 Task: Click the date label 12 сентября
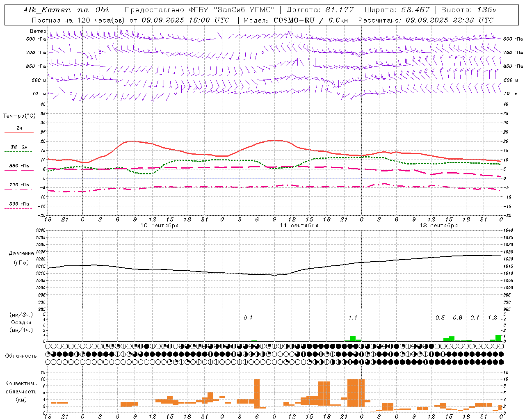pyautogui.click(x=438, y=226)
